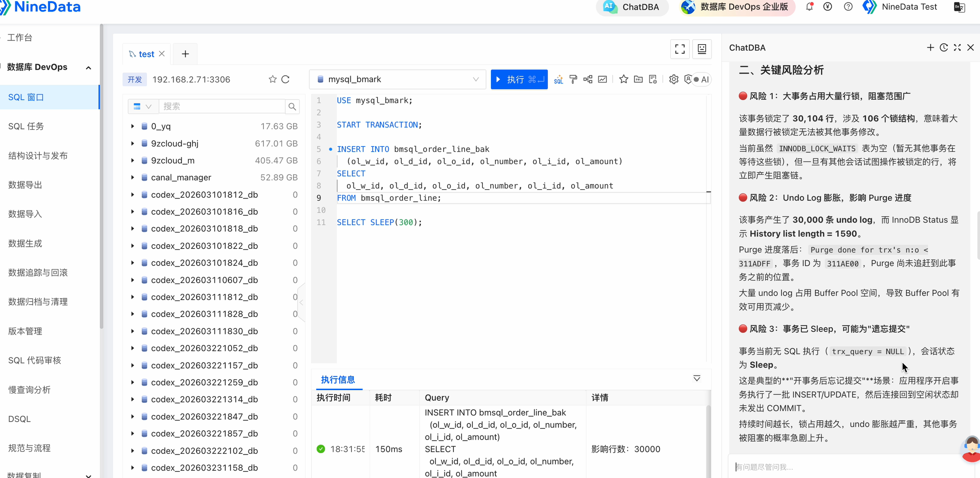Viewport: 980px width, 478px height.
Task: Open the AI SQL generation tool
Action: click(558, 79)
